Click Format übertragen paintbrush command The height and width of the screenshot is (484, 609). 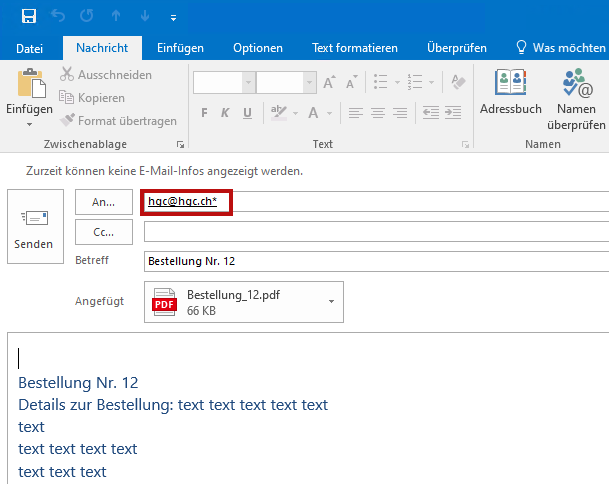point(118,120)
